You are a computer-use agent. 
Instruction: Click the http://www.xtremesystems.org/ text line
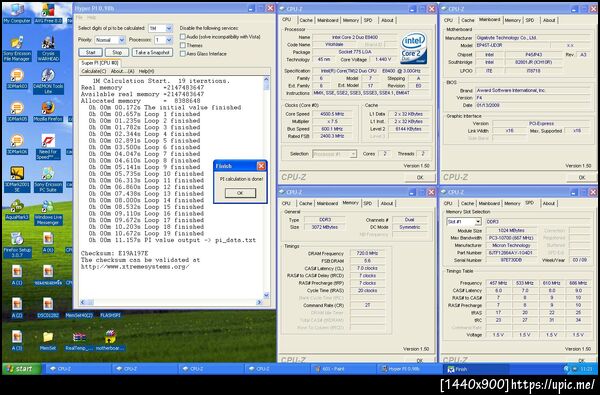[x=135, y=267]
